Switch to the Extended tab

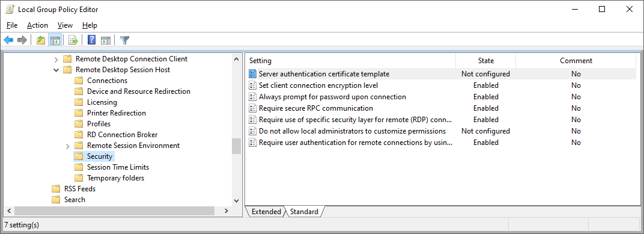266,212
